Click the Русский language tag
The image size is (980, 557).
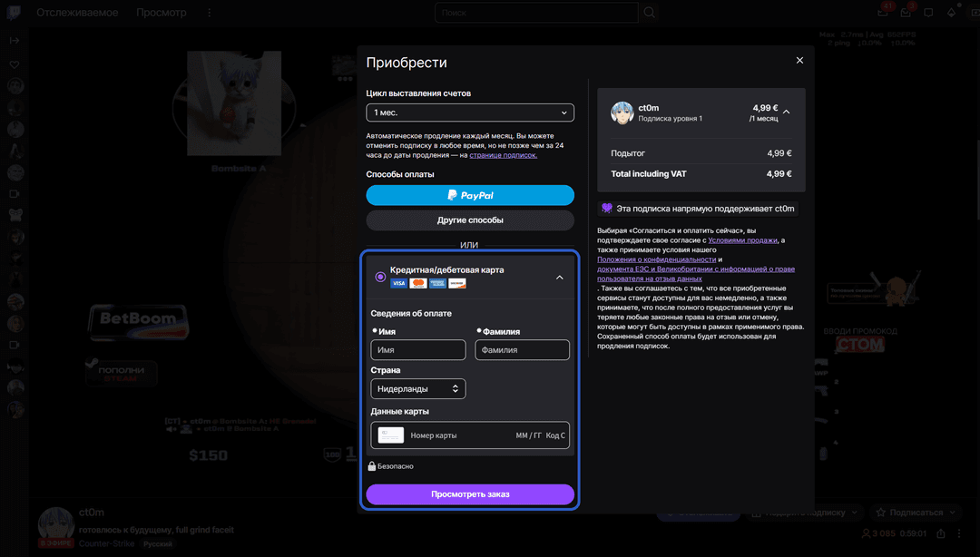click(x=158, y=544)
